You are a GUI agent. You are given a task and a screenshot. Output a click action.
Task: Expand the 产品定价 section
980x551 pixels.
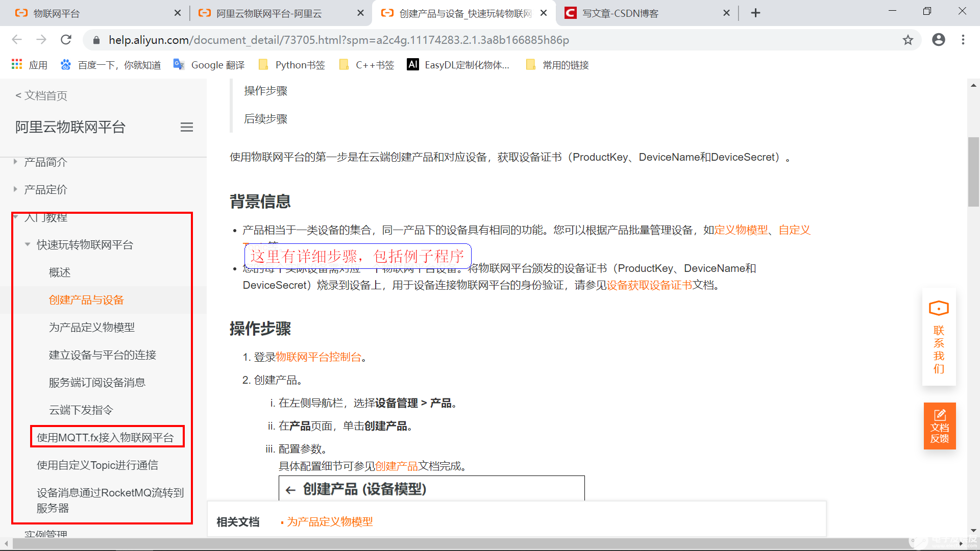pyautogui.click(x=15, y=189)
